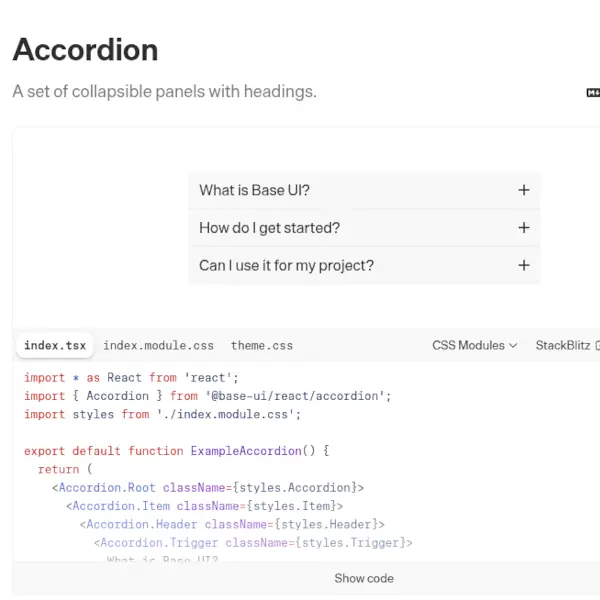Click the plus icon for 'What is Base UI?'
Image resolution: width=600 pixels, height=600 pixels.
point(523,190)
